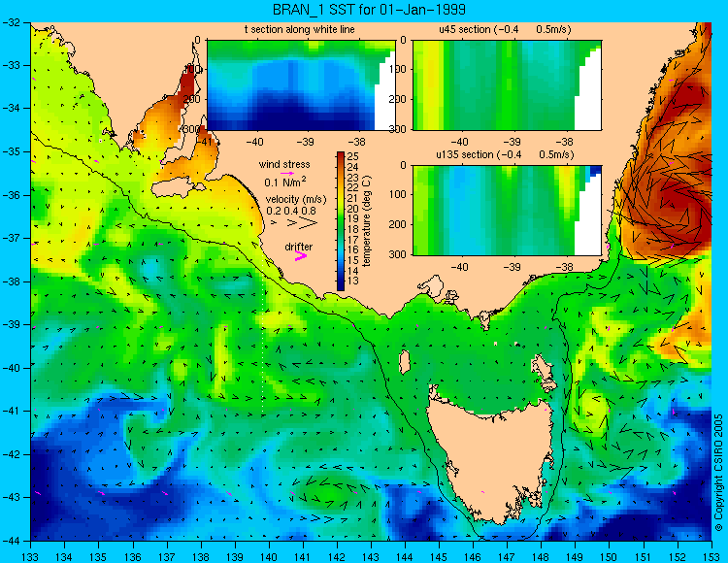
Task: Click the value 25 on the colorbar
Action: click(x=353, y=156)
